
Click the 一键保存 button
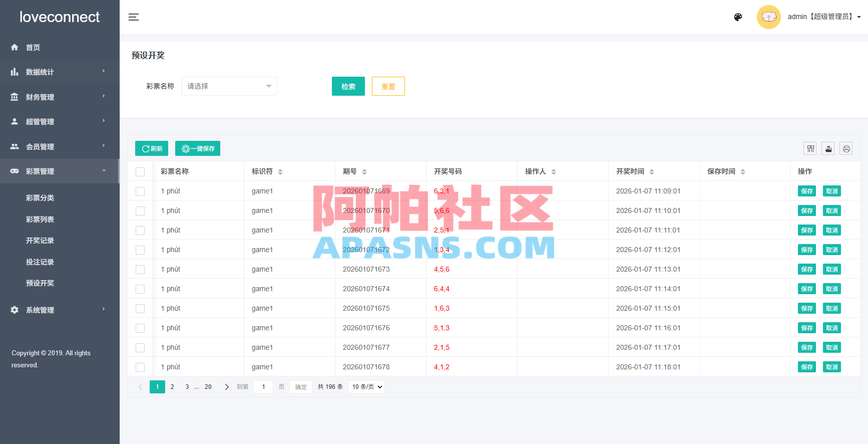(198, 148)
